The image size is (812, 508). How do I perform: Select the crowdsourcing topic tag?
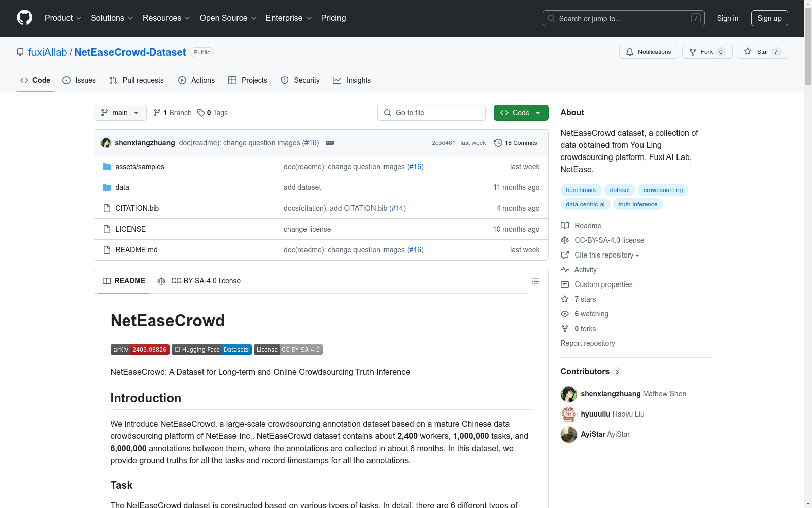click(x=663, y=190)
